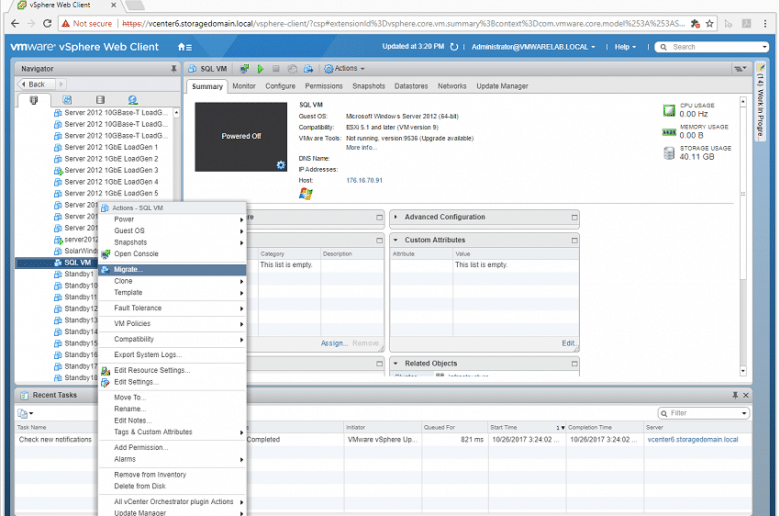Collapse the Related Objects section
Screen dimensions: 780x516
pos(395,363)
